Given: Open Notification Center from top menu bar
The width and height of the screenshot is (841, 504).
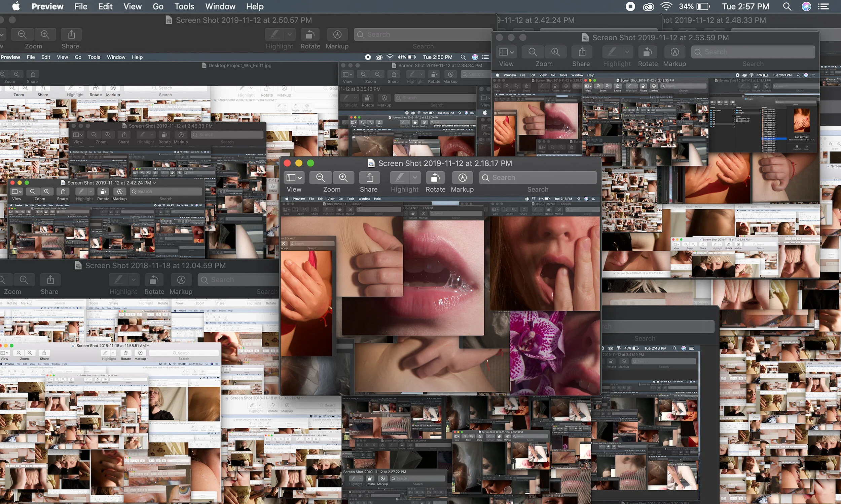Looking at the screenshot, I should (x=823, y=6).
